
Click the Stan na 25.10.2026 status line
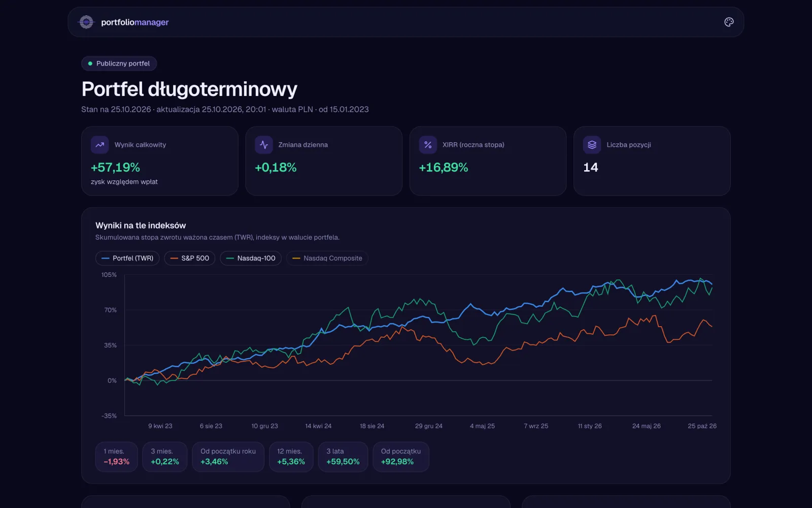[225, 109]
